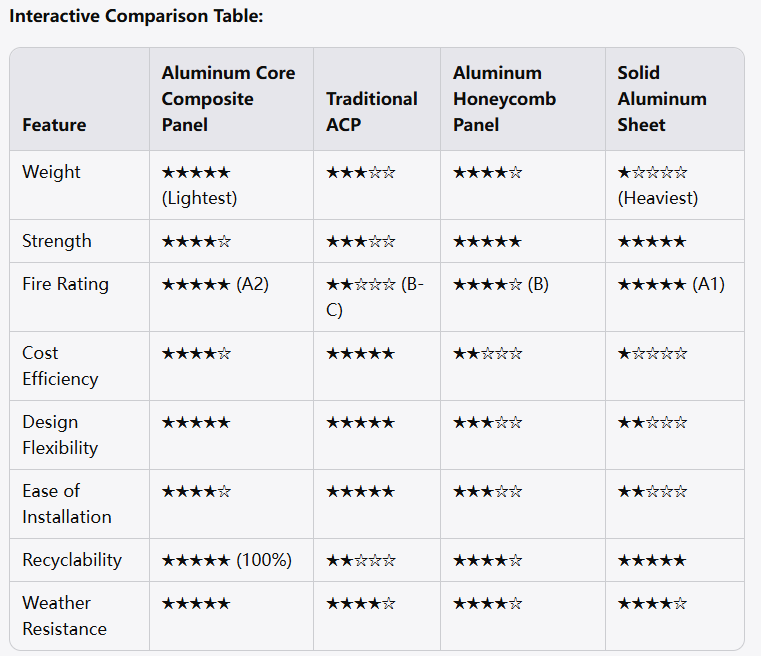
Task: Click the Feature column header
Action: (54, 125)
